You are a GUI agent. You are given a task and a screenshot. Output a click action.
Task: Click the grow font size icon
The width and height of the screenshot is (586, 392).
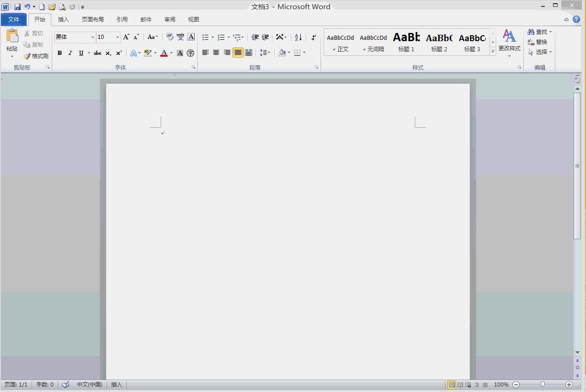click(126, 37)
